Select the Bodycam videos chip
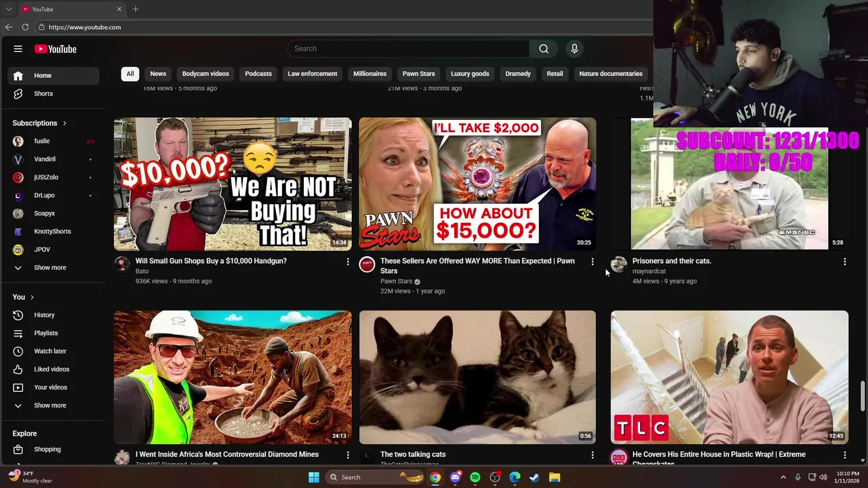The height and width of the screenshot is (488, 868). click(x=205, y=74)
